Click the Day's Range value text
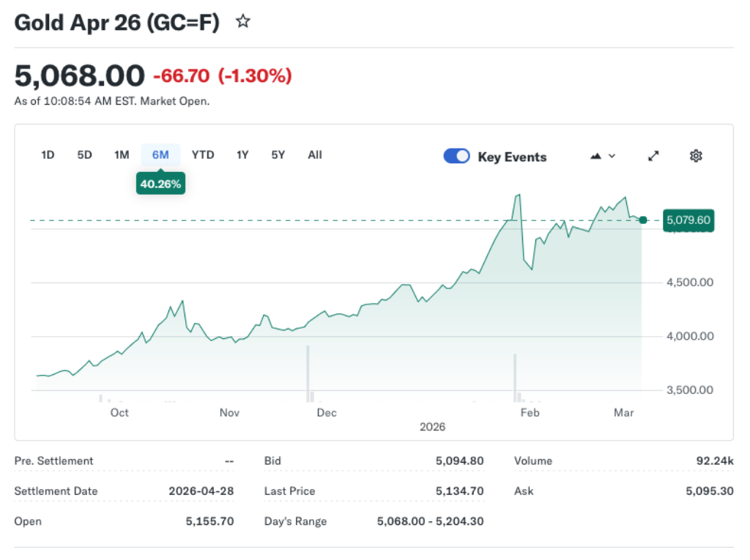This screenshot has width=750, height=560. coord(430,521)
